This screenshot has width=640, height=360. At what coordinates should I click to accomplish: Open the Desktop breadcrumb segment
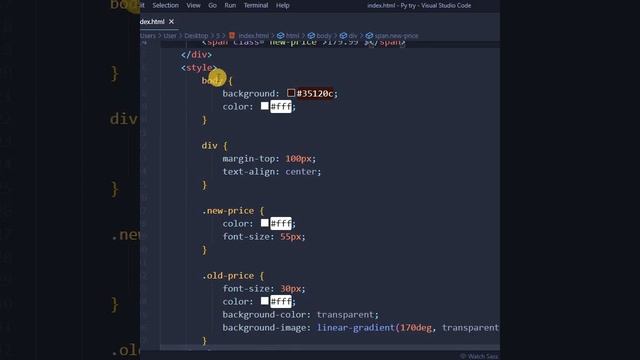[196, 36]
